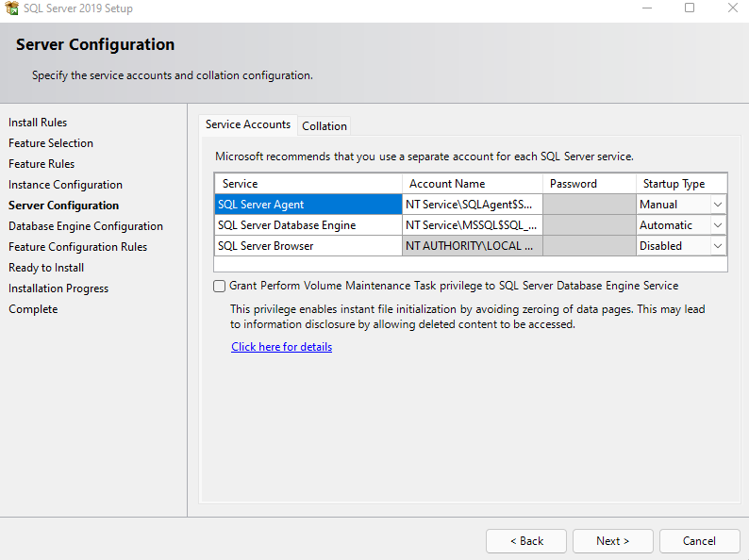This screenshot has height=560, width=749.
Task: Open Startup Type dropdown for Database Engine
Action: [718, 225]
